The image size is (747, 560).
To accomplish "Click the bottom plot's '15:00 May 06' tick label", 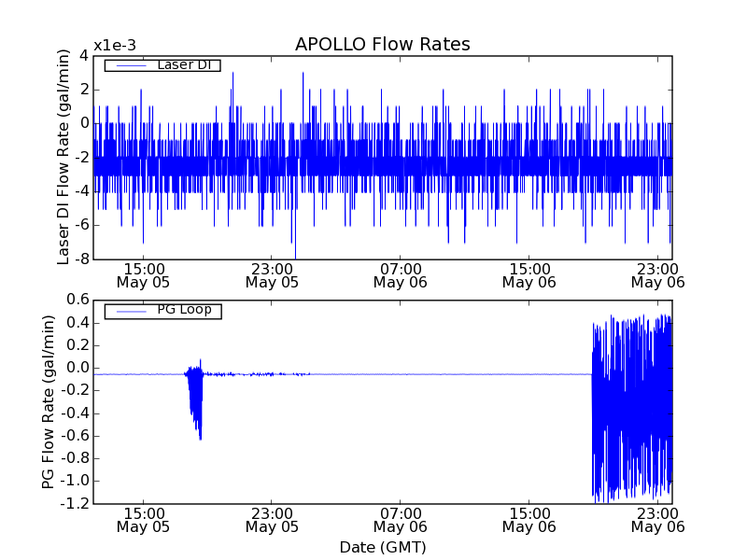I will coord(529,520).
